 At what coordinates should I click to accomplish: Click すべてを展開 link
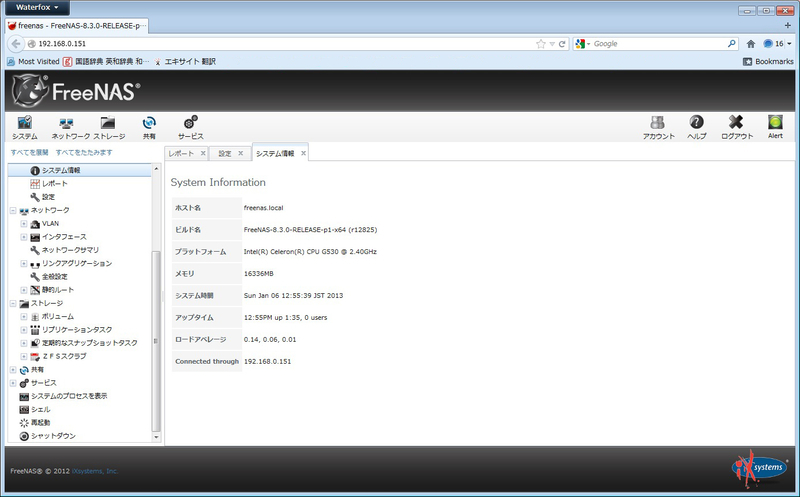tap(30, 152)
